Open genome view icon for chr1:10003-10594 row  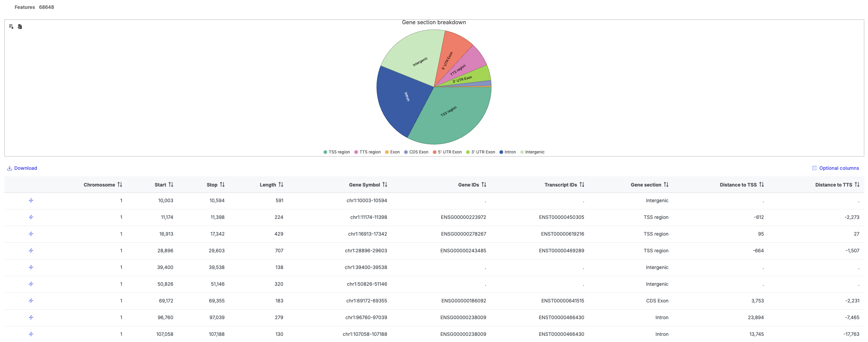[31, 200]
